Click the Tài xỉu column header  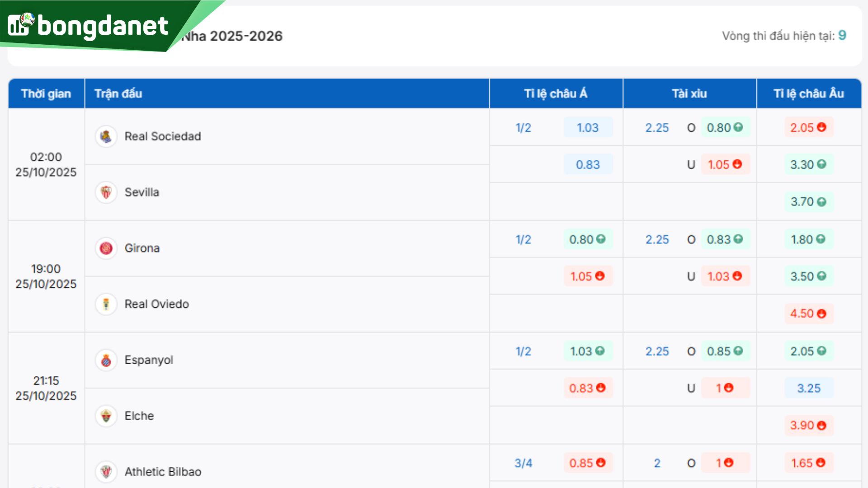[689, 94]
